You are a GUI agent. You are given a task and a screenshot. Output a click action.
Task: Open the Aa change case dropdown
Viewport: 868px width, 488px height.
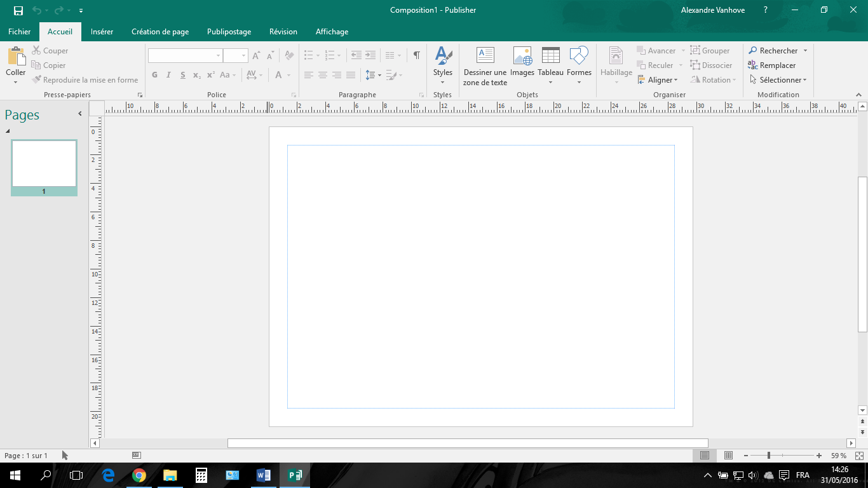coord(227,75)
